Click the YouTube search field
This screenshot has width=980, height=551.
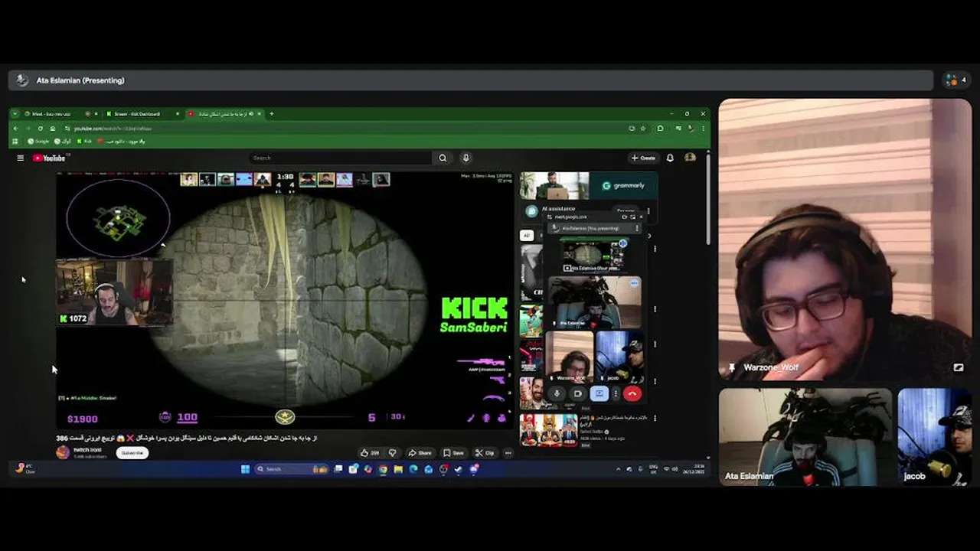coord(341,158)
